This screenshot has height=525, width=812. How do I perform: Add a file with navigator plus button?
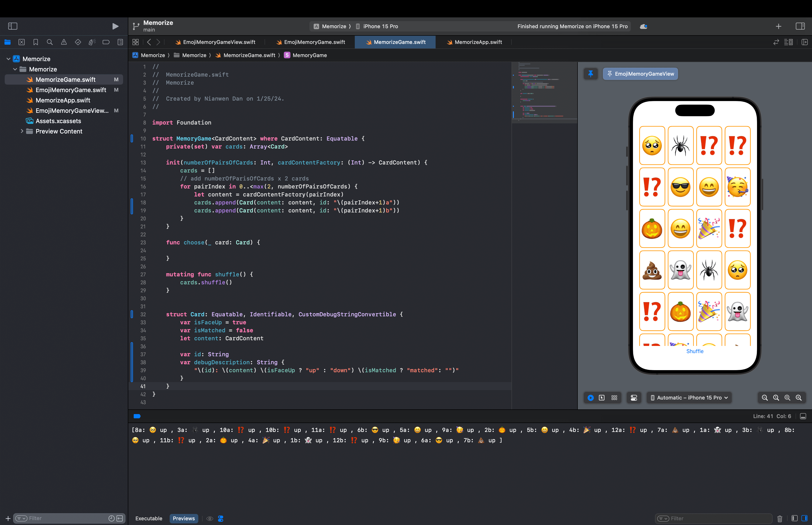[8, 518]
